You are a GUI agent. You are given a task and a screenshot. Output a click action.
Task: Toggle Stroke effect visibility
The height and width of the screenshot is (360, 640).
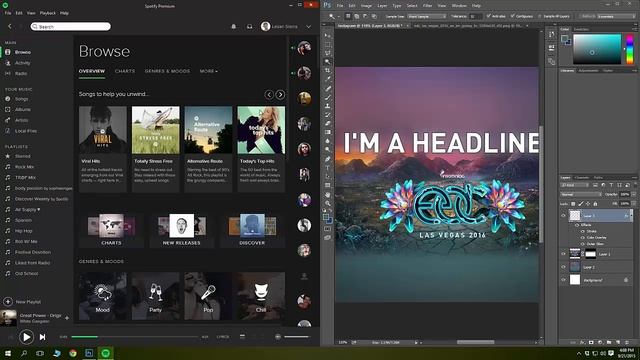[x=582, y=231]
